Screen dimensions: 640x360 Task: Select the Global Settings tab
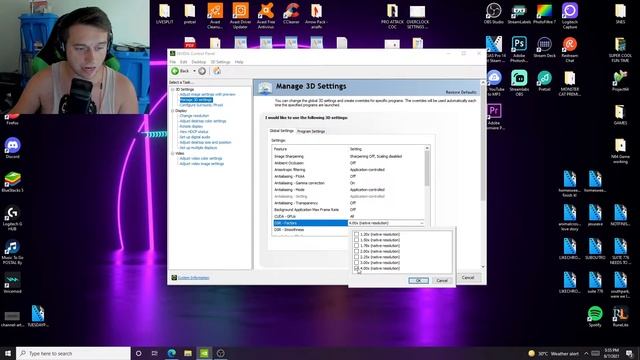pos(282,131)
